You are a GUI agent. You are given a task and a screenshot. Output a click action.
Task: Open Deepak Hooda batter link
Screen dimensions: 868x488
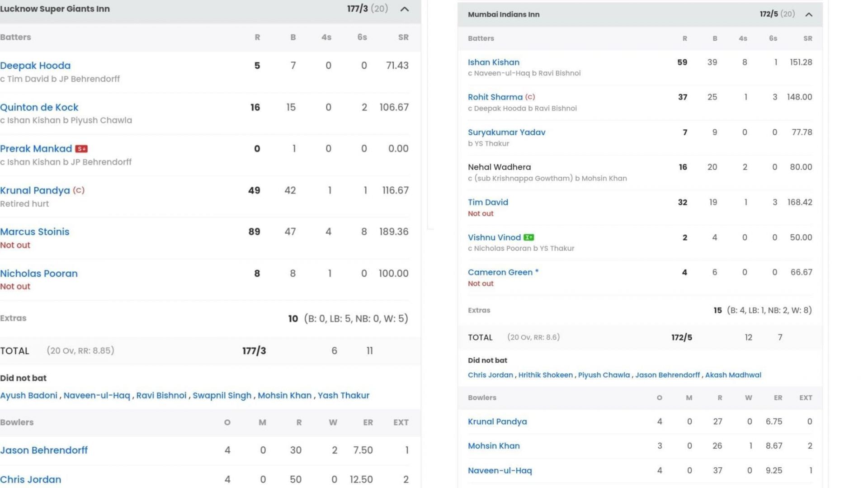pyautogui.click(x=35, y=66)
